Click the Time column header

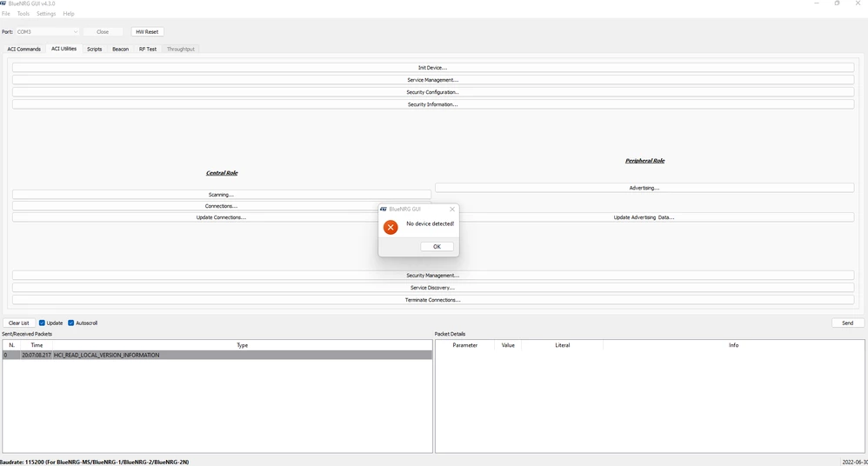coord(37,345)
